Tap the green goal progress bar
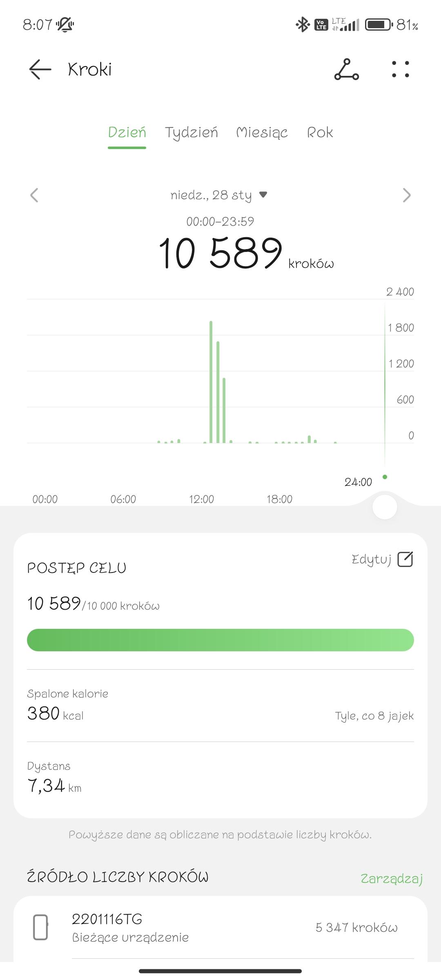Screen dimensions: 441x980 pos(220,640)
